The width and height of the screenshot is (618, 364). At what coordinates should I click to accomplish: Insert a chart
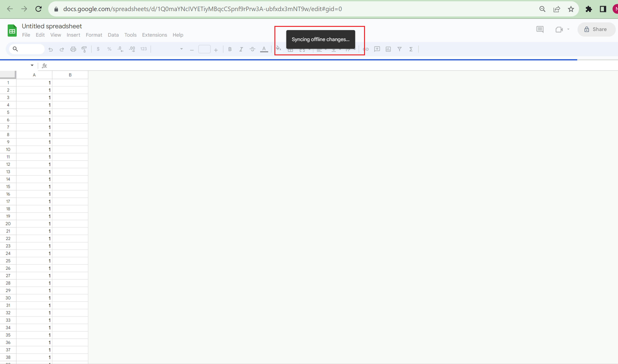pyautogui.click(x=388, y=49)
